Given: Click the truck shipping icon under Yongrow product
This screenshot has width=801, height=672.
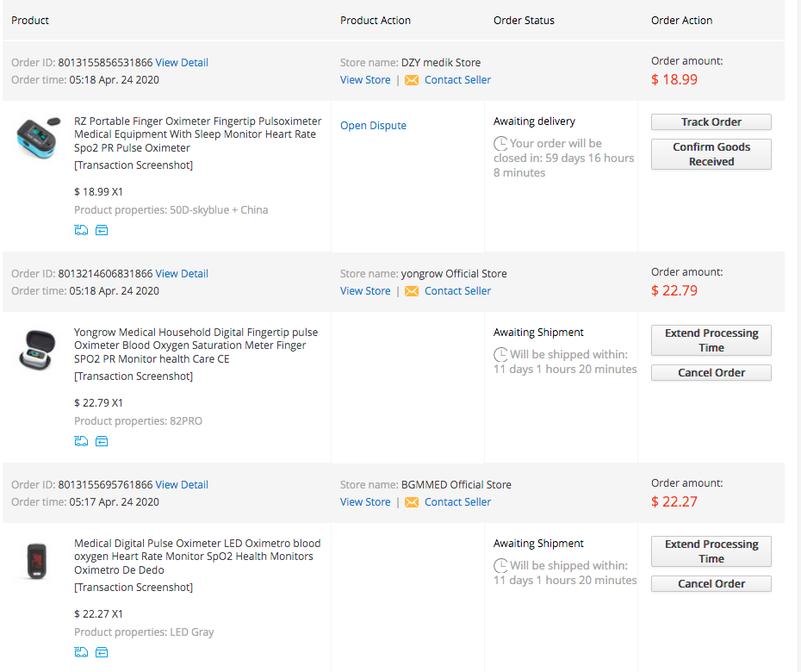Looking at the screenshot, I should 81,441.
